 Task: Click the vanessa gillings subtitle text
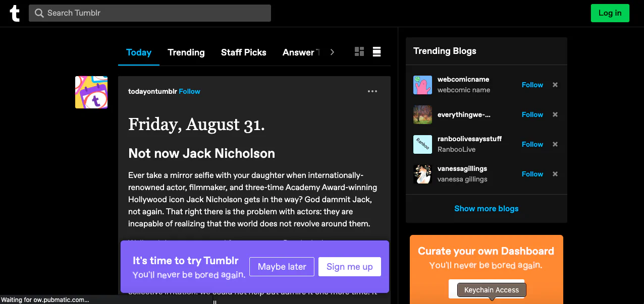(462, 179)
